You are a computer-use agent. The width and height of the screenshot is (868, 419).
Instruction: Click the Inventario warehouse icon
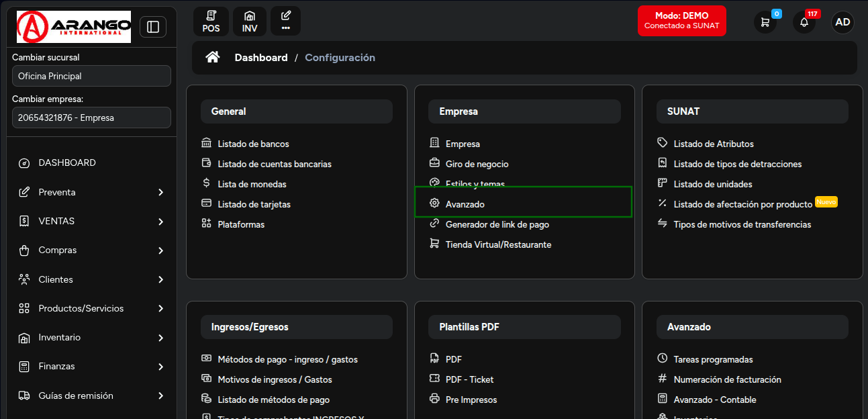(x=24, y=338)
